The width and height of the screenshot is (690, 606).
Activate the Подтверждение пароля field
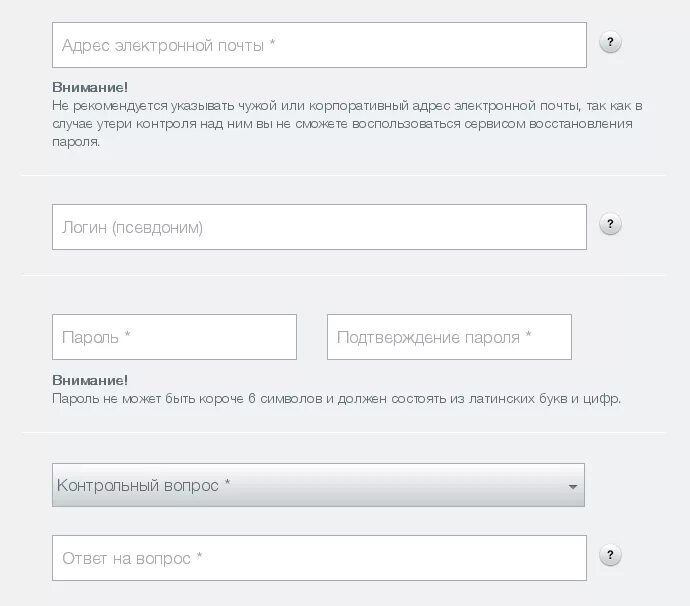[x=449, y=337]
